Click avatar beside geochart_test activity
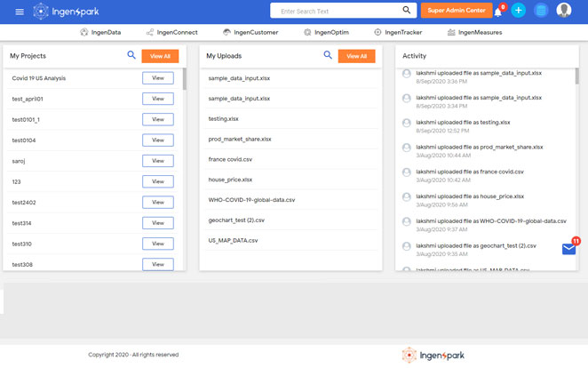This screenshot has height=368, width=588. (x=407, y=246)
